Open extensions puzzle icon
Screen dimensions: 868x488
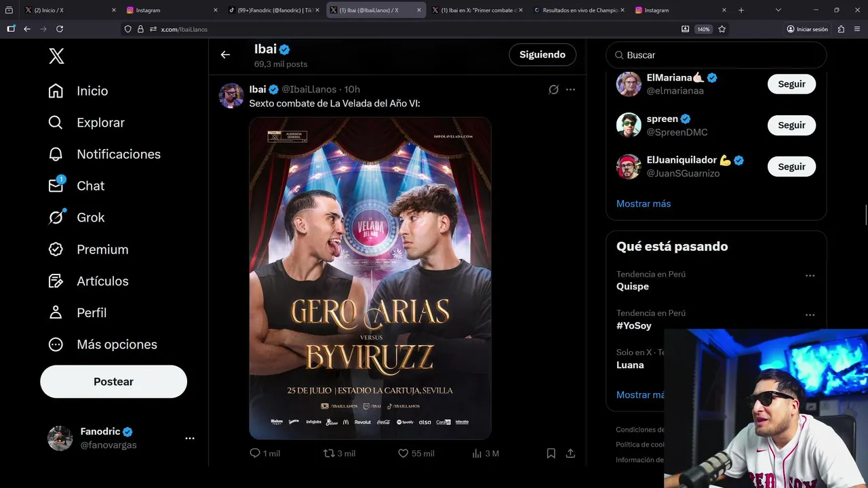841,29
